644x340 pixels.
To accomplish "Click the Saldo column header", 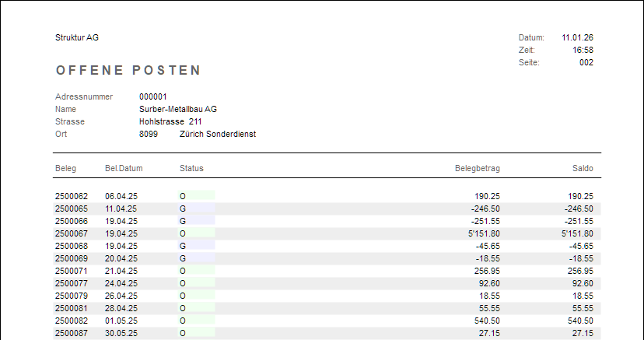I will point(582,168).
